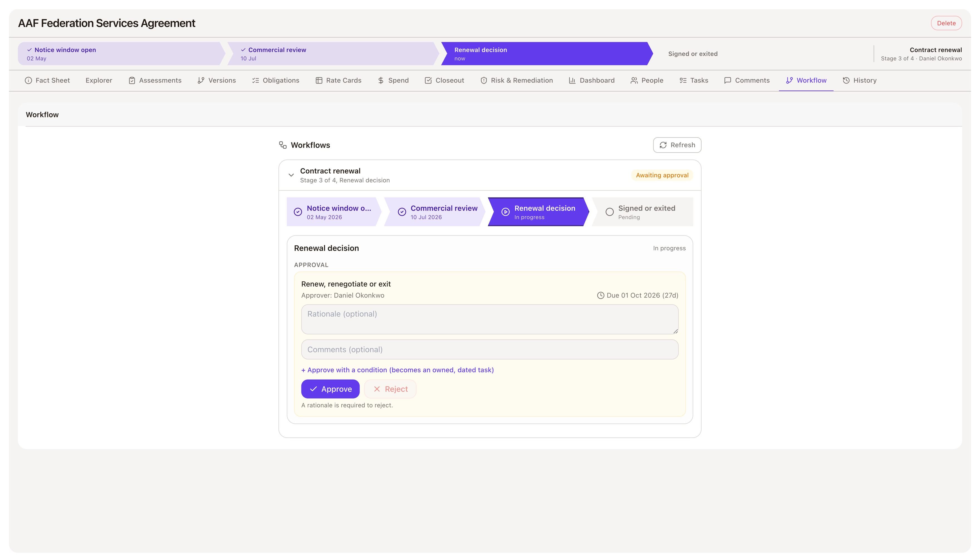Click the Risk & Remediation shield icon
Viewport: 980px width, 557px height.
click(x=484, y=80)
